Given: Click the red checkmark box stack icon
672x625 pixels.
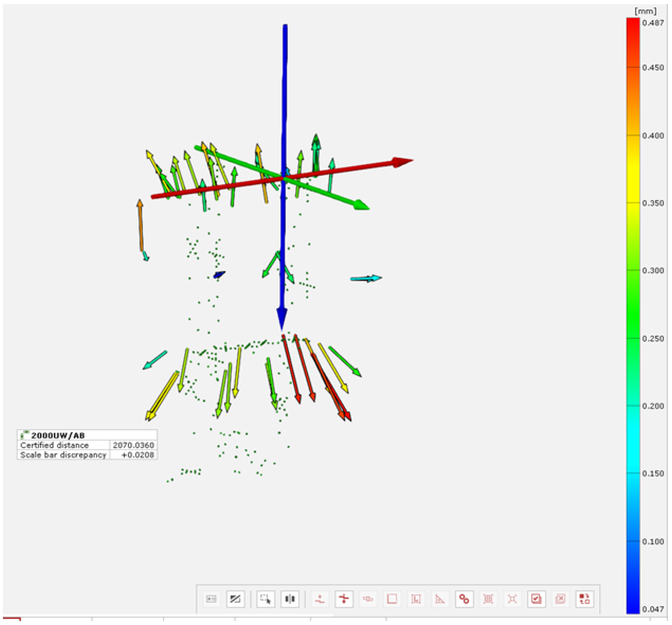Looking at the screenshot, I should pyautogui.click(x=536, y=599).
